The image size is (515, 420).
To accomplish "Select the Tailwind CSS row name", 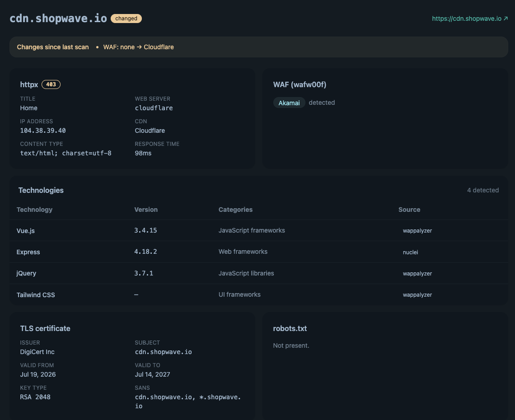I will [x=36, y=295].
